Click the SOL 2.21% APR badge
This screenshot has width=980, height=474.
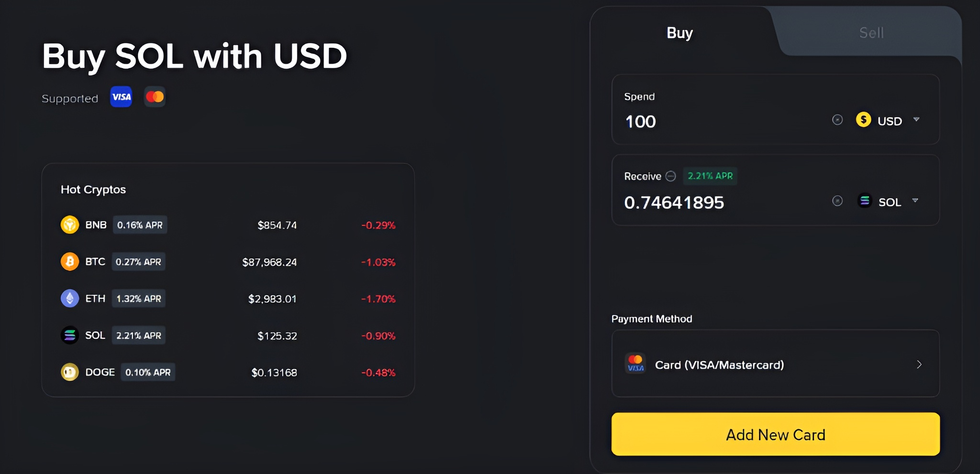click(138, 335)
